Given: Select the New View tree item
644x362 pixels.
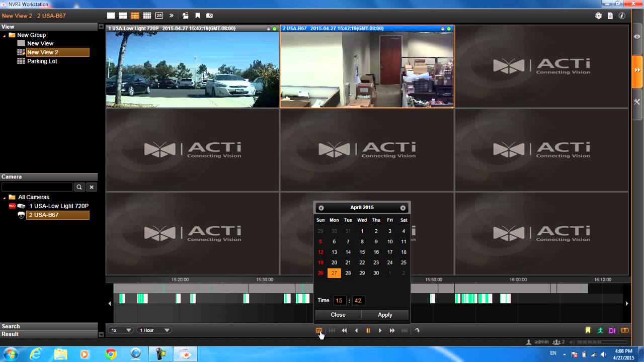Looking at the screenshot, I should pyautogui.click(x=40, y=44).
